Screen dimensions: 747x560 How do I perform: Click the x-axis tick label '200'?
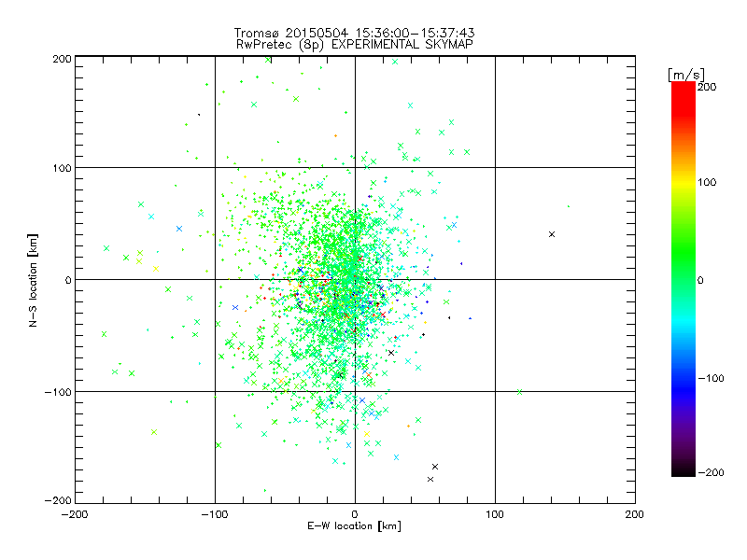[635, 514]
